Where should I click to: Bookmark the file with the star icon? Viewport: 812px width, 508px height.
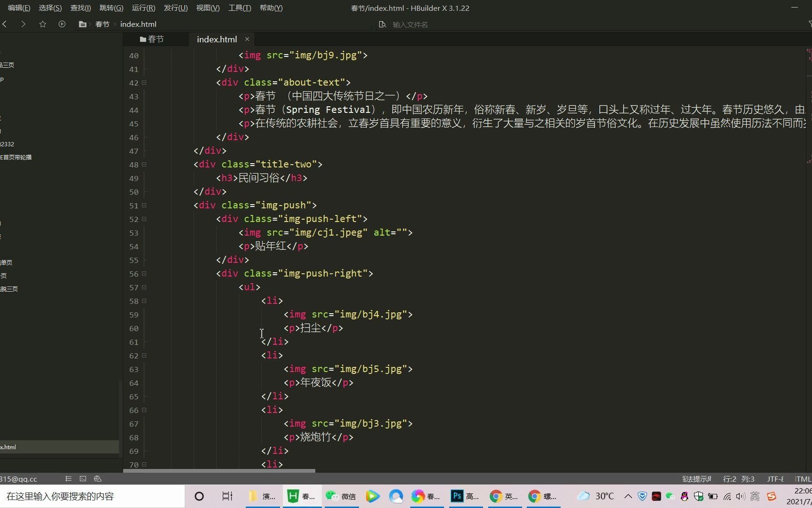point(43,24)
